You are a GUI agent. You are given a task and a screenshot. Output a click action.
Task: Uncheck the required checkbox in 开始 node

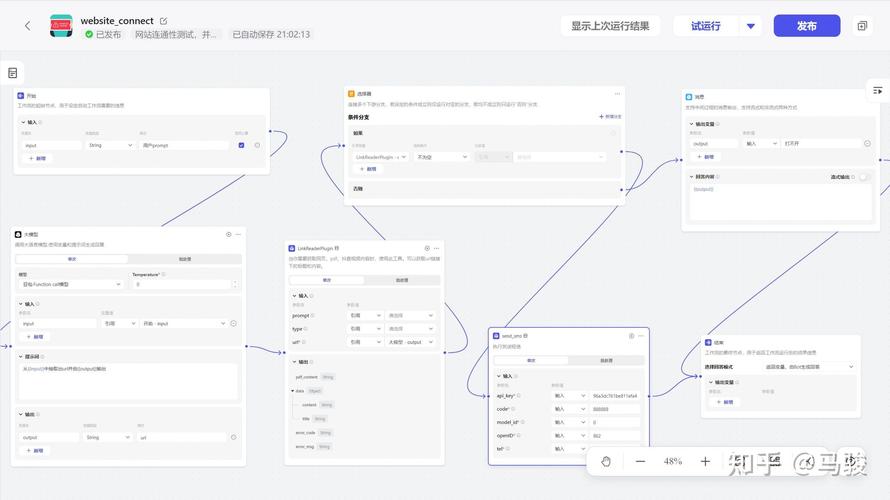[x=241, y=145]
